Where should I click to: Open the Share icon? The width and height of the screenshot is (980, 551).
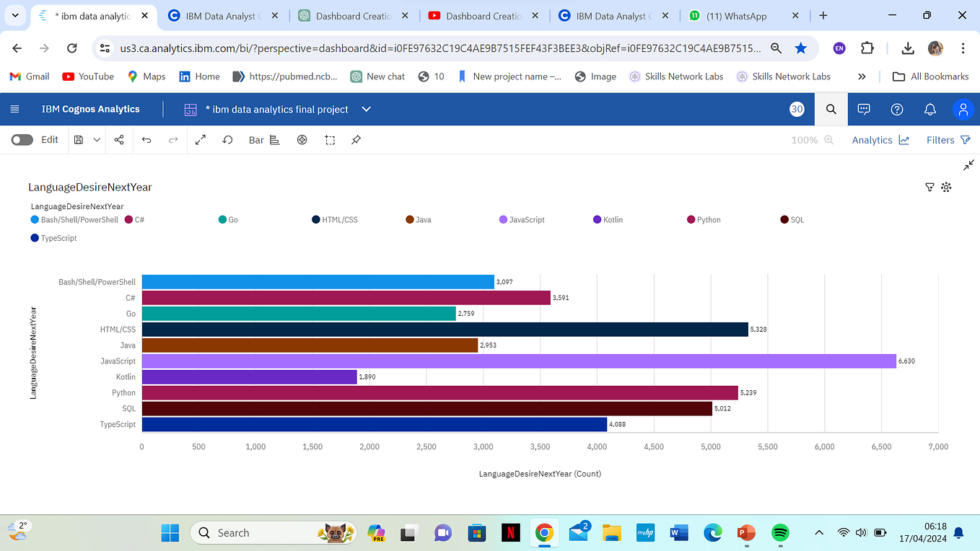coord(118,140)
